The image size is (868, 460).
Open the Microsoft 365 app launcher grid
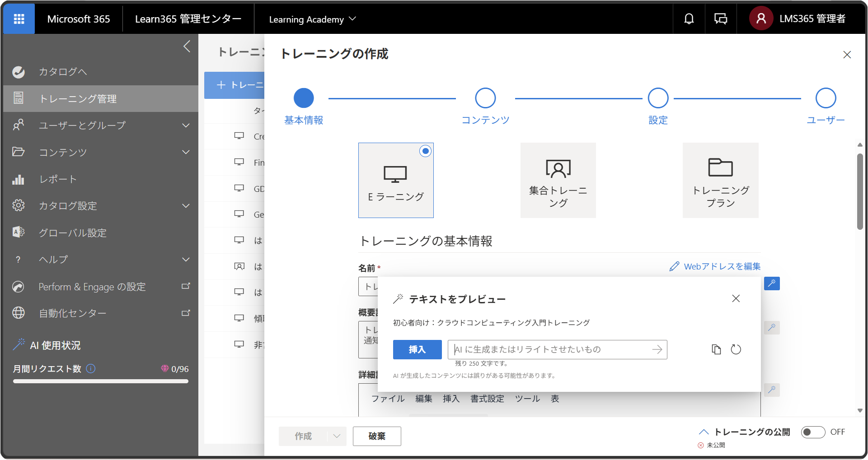pos(19,19)
